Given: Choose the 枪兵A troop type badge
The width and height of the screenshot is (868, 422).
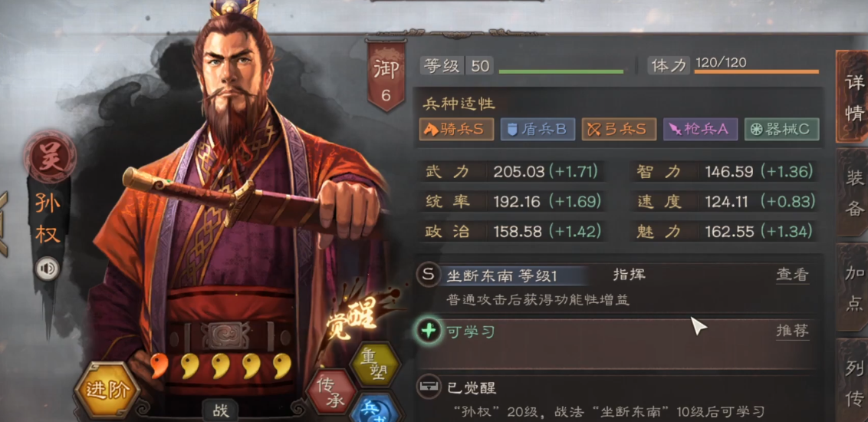Looking at the screenshot, I should 700,129.
